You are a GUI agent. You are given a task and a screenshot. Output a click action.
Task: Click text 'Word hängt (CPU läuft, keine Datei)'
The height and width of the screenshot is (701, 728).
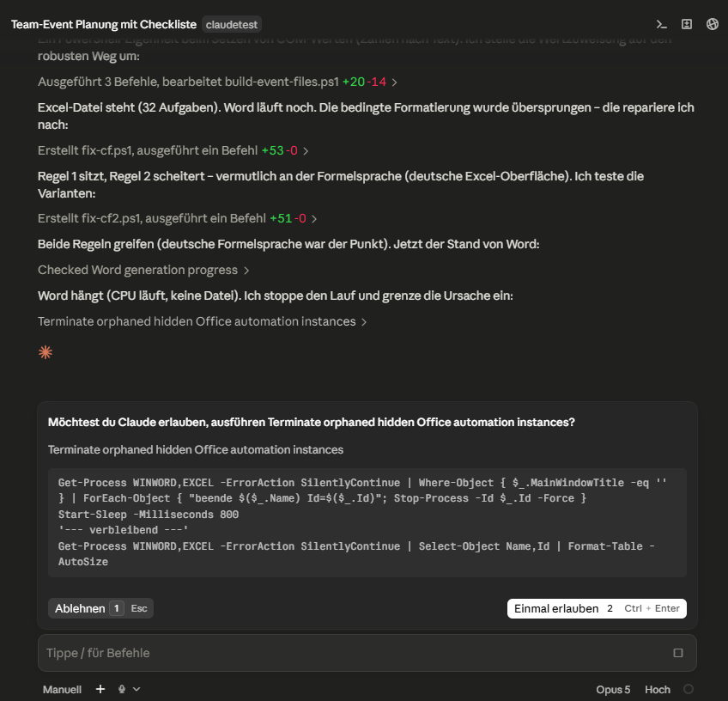pyautogui.click(x=139, y=296)
